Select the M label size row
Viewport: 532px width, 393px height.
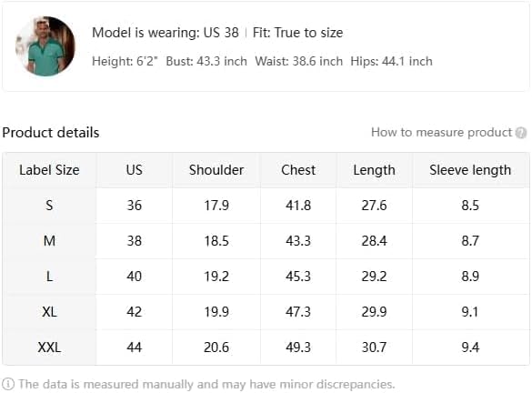tap(266, 241)
